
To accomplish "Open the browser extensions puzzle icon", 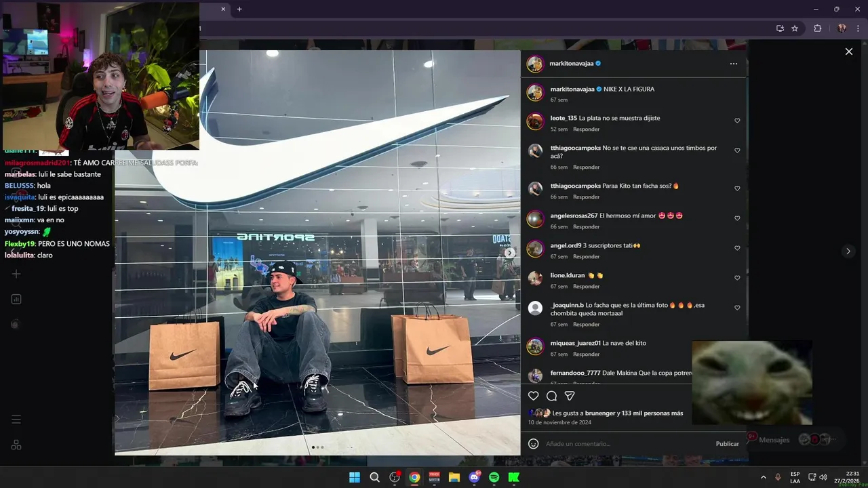I will (x=817, y=28).
